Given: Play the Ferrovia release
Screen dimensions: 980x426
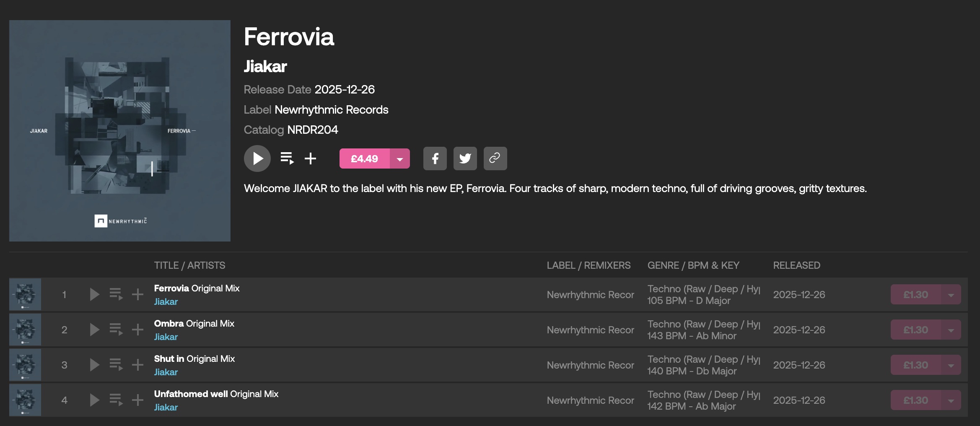Looking at the screenshot, I should point(257,158).
